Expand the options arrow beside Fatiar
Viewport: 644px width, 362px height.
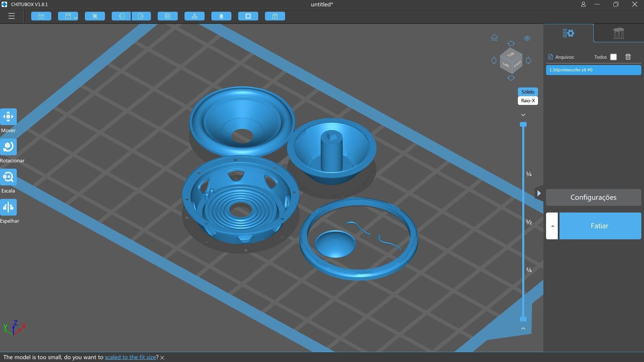tap(552, 226)
